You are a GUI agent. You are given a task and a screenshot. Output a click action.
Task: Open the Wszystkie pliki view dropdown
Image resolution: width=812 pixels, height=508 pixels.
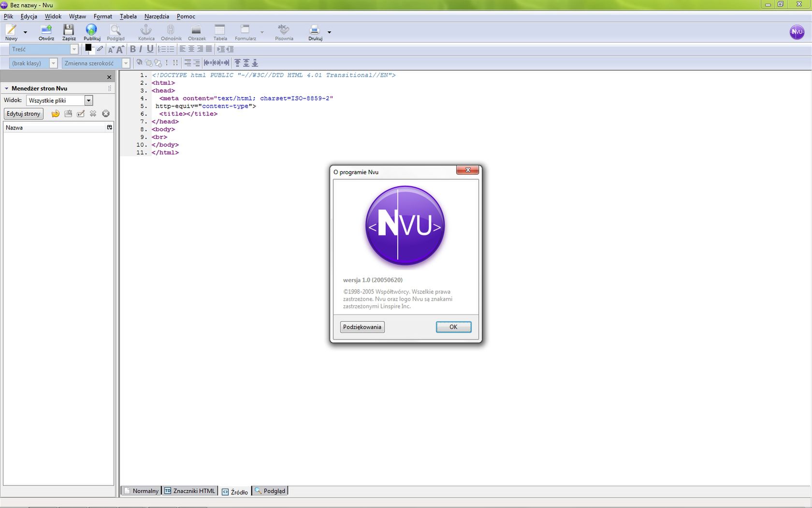click(x=88, y=100)
